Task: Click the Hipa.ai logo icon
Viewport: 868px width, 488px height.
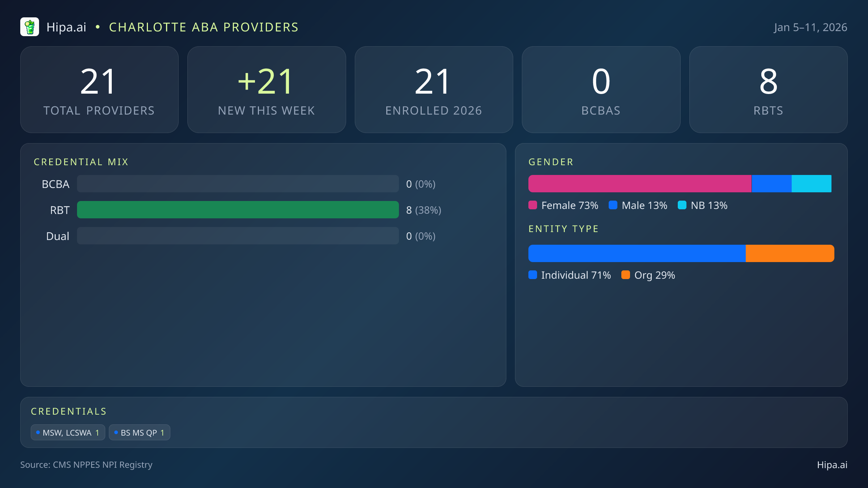Action: [x=30, y=27]
